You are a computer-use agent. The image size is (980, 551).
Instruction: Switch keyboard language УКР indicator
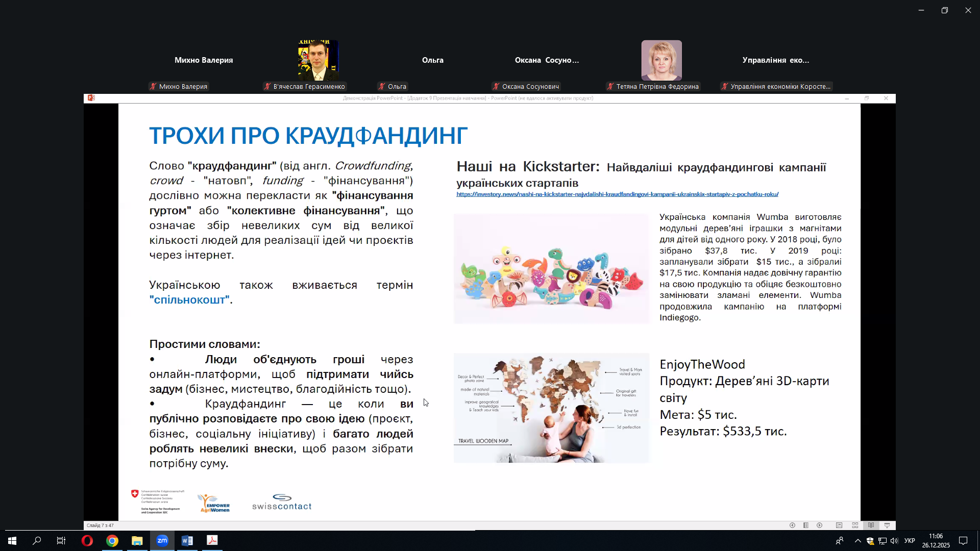[910, 541]
